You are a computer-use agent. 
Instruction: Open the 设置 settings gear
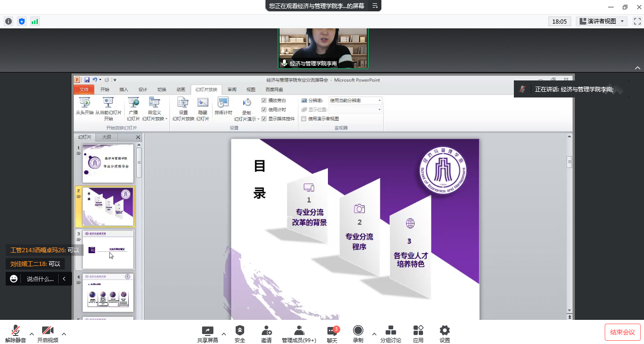[x=444, y=330]
